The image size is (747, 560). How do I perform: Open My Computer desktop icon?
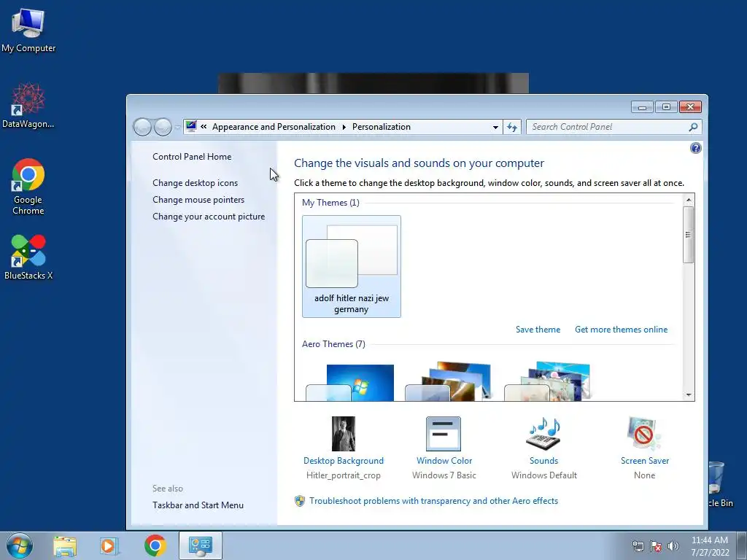28,29
